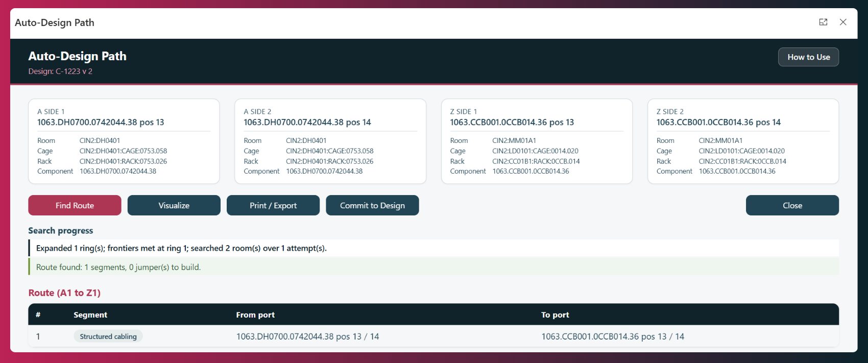Click the pop-out window icon

[823, 22]
